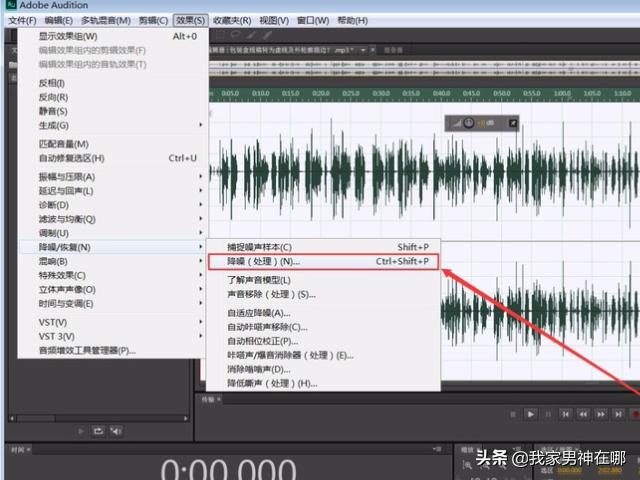The width and height of the screenshot is (640, 480).
Task: Click the red Record button
Action: pos(634,414)
